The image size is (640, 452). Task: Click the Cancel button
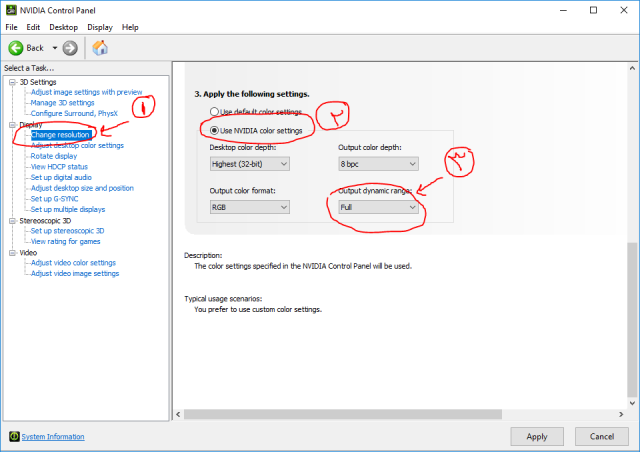pos(602,436)
